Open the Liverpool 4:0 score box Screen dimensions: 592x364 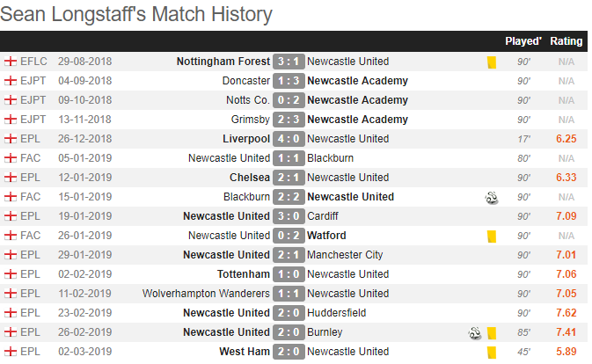(289, 139)
